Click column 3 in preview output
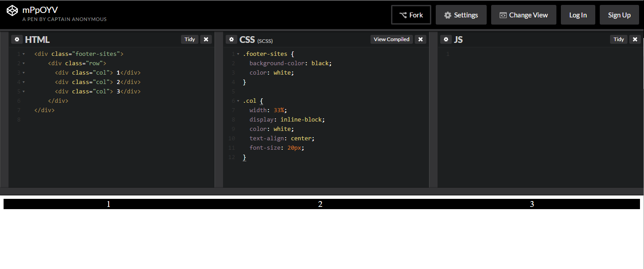Image resolution: width=644 pixels, height=269 pixels. [532, 204]
